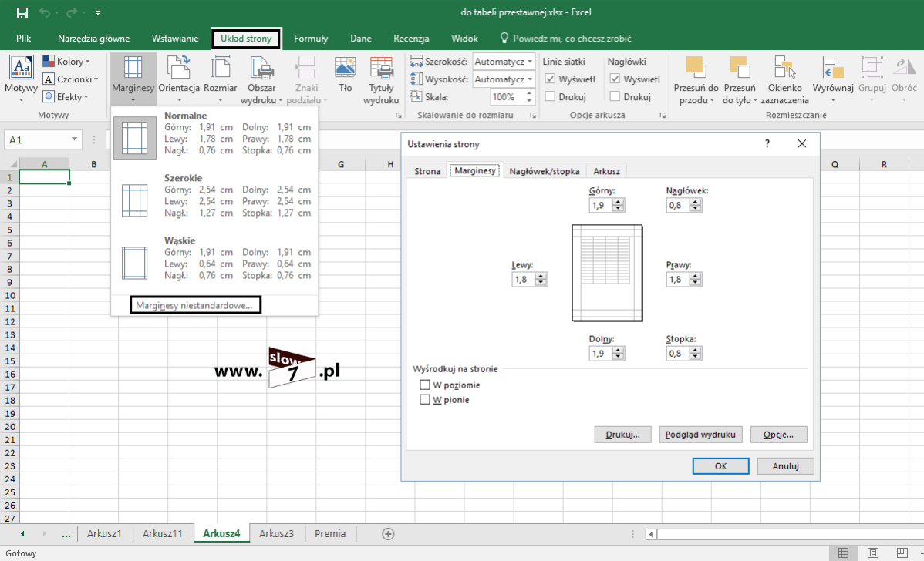The image size is (924, 561).
Task: Add a new sheet with the plus icon
Action: (x=388, y=534)
